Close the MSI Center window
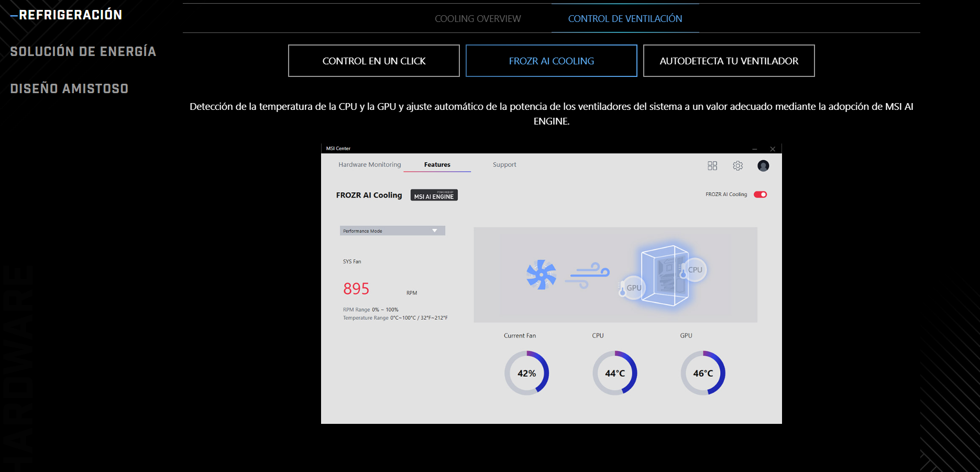Image resolution: width=980 pixels, height=472 pixels. pos(773,149)
